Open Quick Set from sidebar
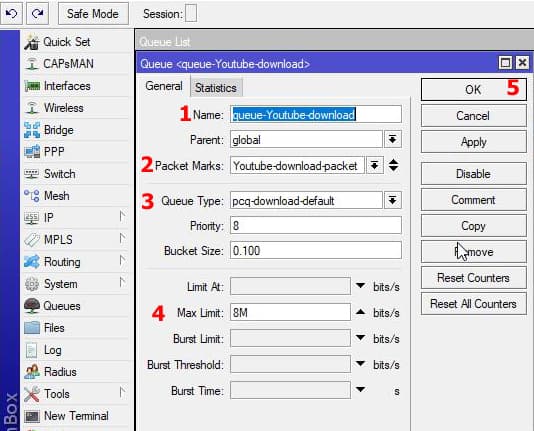Viewport: 534px width, 431px height. [x=67, y=42]
